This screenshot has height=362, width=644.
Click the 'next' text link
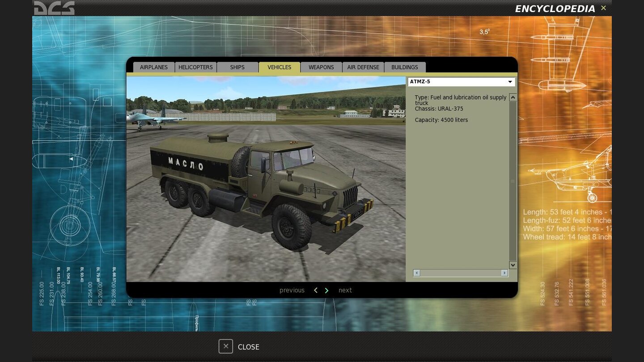[x=345, y=290]
